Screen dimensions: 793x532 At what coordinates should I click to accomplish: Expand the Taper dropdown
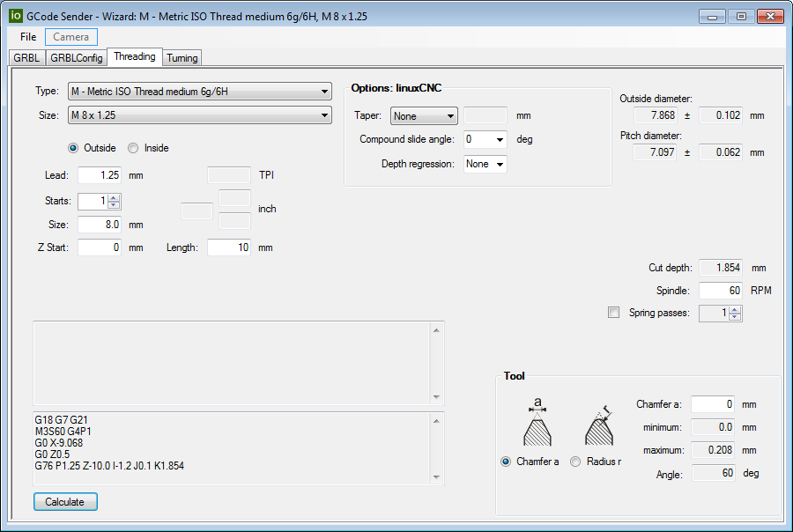tap(424, 115)
